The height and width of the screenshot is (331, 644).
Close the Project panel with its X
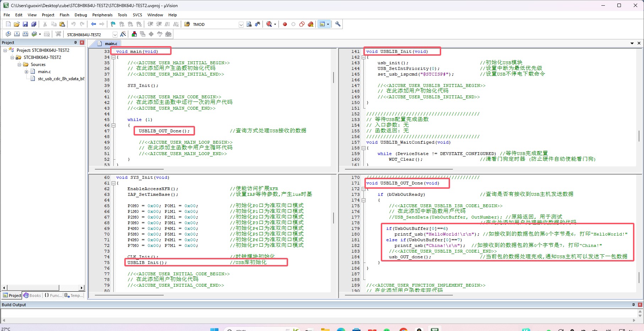82,43
